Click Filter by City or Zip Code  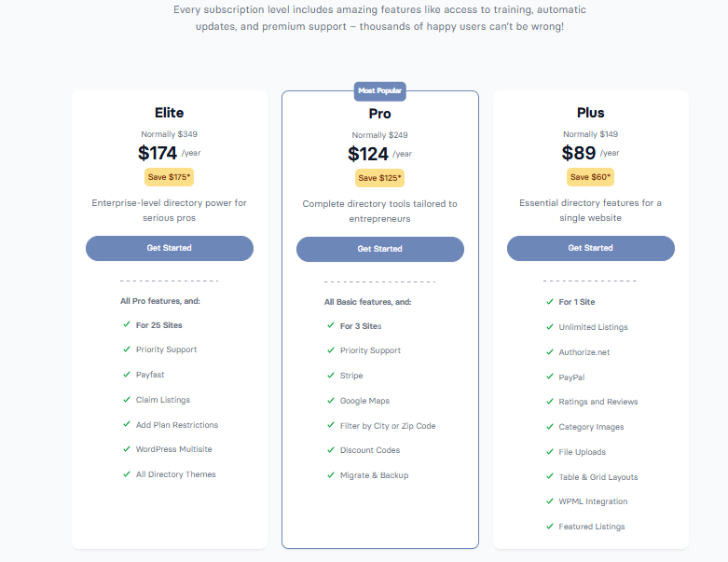point(387,426)
